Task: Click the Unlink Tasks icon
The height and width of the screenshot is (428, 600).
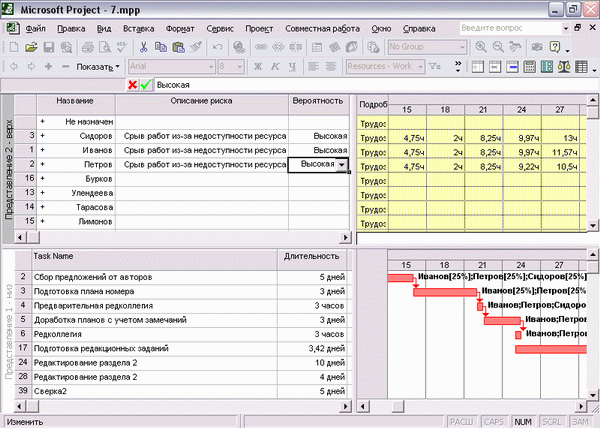Action: [278, 47]
